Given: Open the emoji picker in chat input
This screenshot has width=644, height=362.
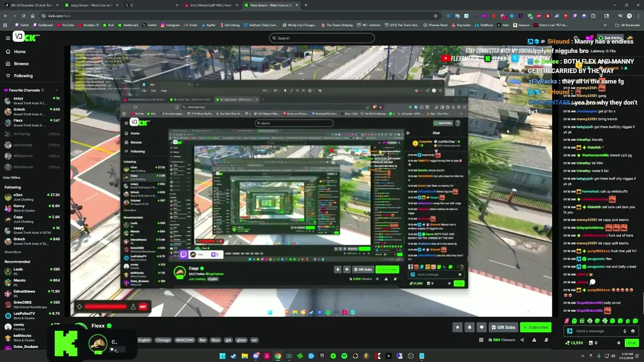Looking at the screenshot, I should coord(633,331).
